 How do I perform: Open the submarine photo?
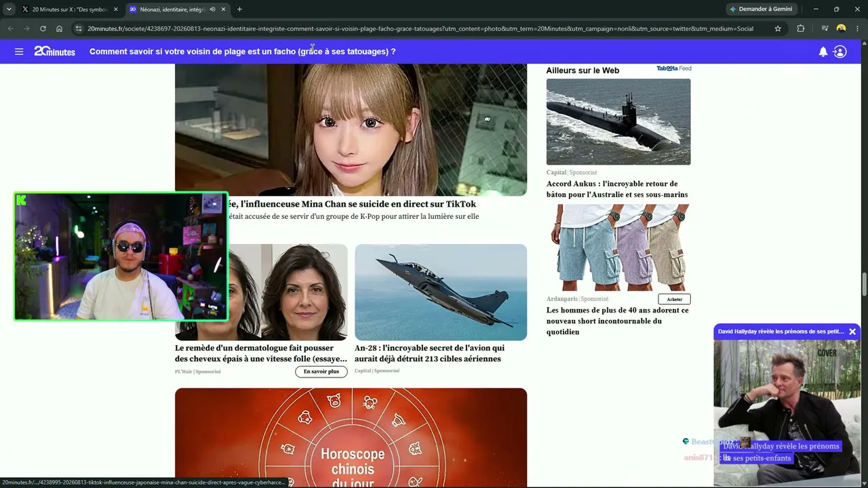[x=618, y=122]
